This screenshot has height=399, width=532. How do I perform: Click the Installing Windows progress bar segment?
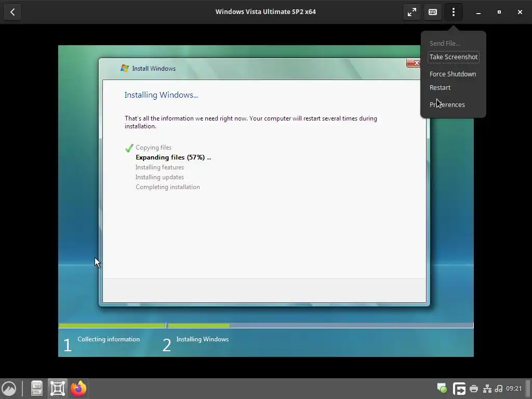tap(320, 326)
